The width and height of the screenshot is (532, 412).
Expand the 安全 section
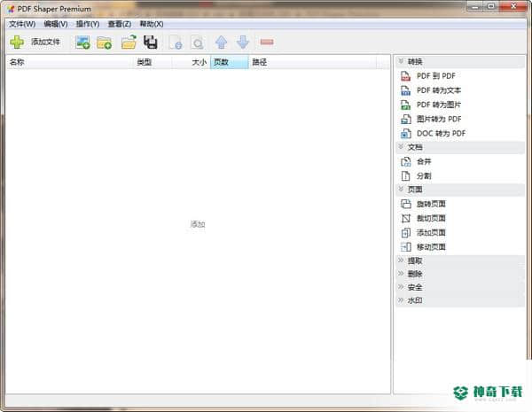pos(459,287)
